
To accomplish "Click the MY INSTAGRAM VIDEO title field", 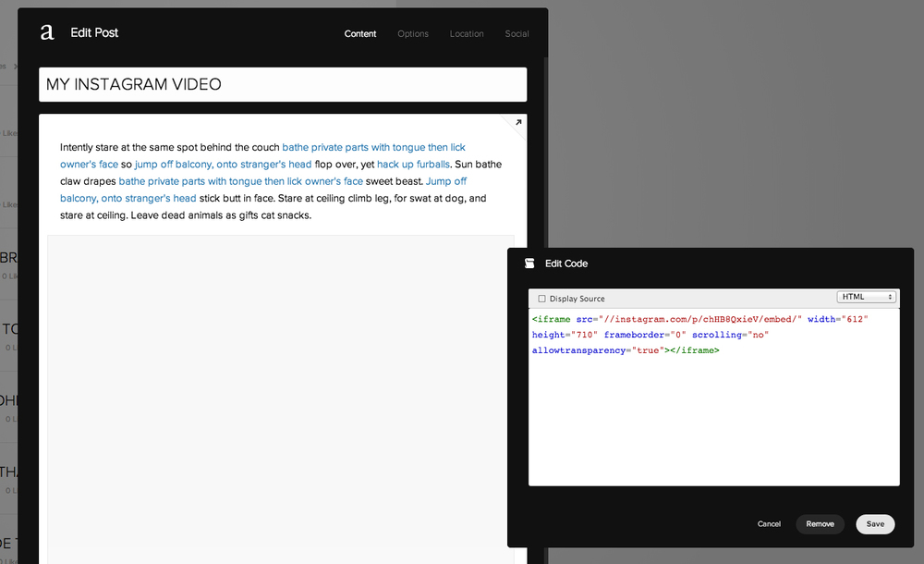I will click(x=283, y=84).
